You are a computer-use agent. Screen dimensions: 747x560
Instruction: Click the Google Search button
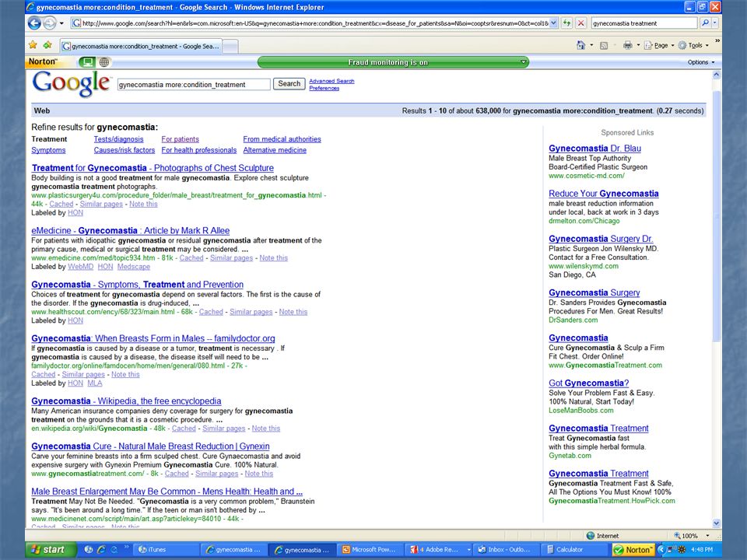[289, 84]
